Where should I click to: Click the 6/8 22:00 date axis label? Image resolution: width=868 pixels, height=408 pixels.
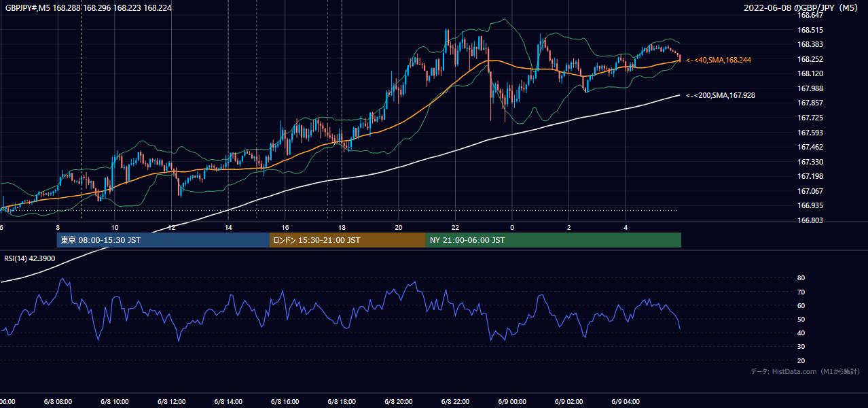(x=455, y=402)
